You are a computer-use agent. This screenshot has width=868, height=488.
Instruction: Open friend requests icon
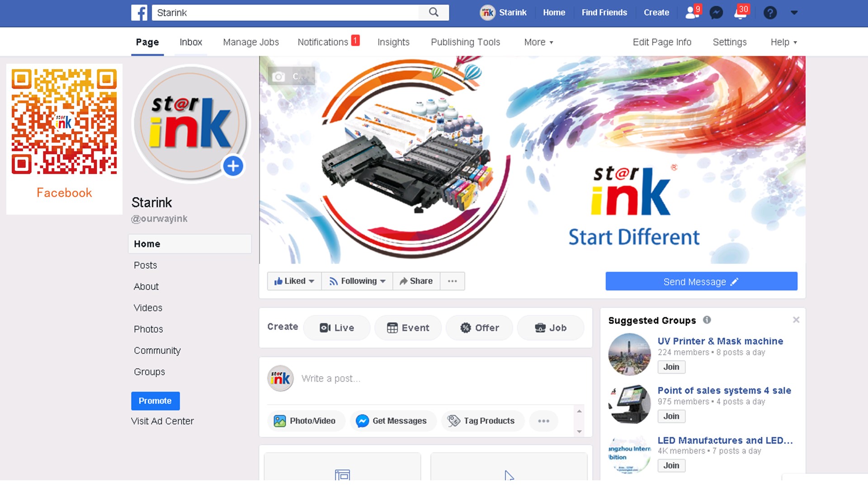pyautogui.click(x=692, y=13)
